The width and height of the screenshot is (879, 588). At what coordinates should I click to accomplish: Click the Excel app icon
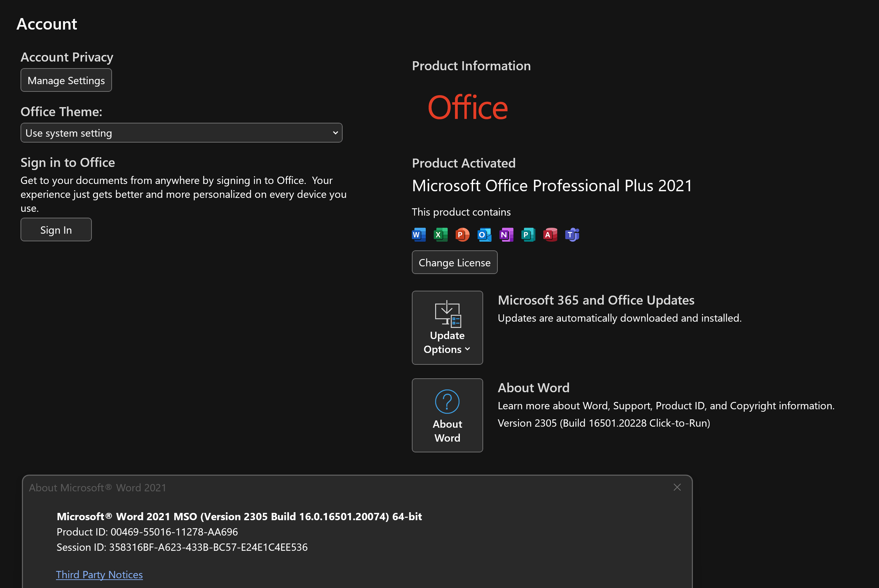[440, 235]
